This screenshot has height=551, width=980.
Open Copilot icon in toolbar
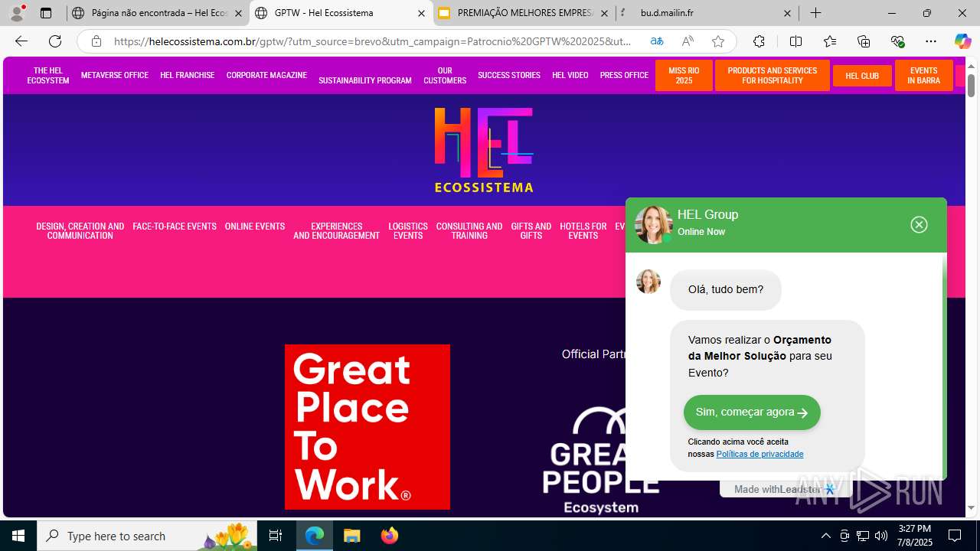coord(962,41)
